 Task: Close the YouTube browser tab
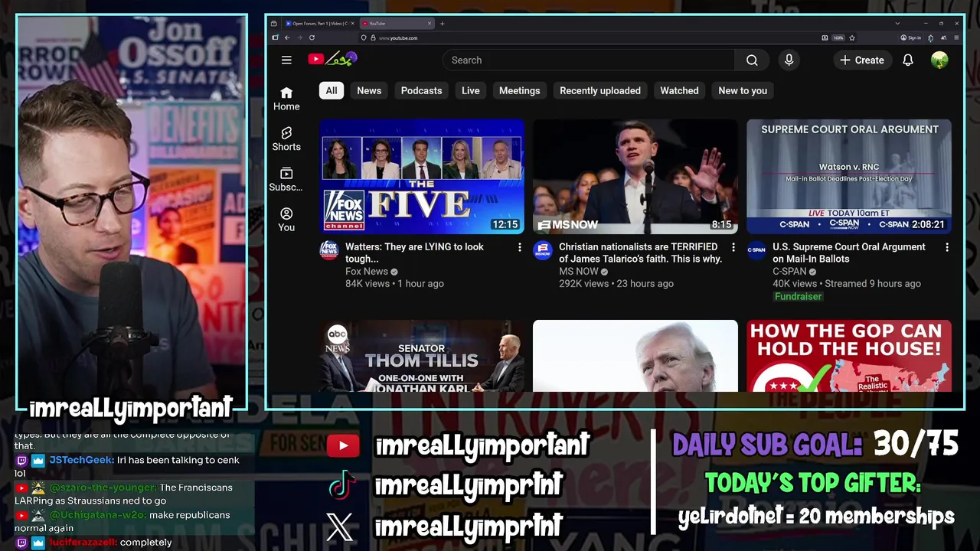430,24
